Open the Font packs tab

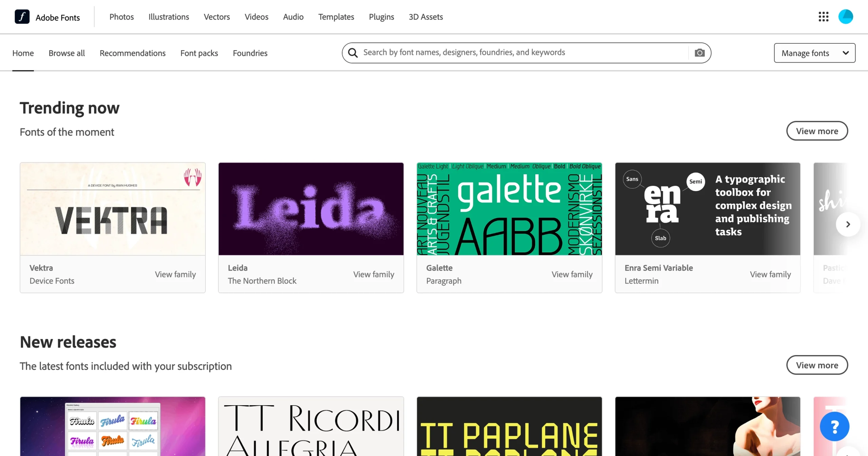click(x=199, y=53)
